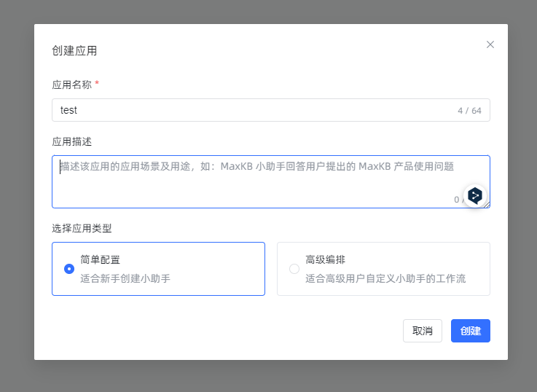Click the blue 创建 button
This screenshot has width=537, height=392.
470,331
